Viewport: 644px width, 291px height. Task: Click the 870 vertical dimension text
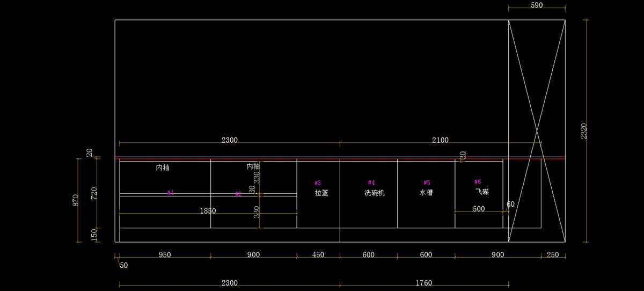pyautogui.click(x=76, y=200)
